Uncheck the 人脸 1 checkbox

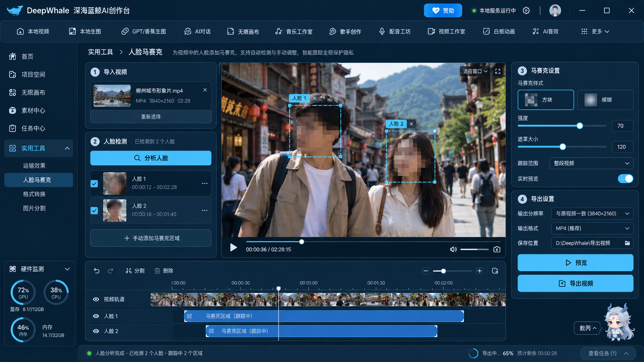(x=94, y=184)
